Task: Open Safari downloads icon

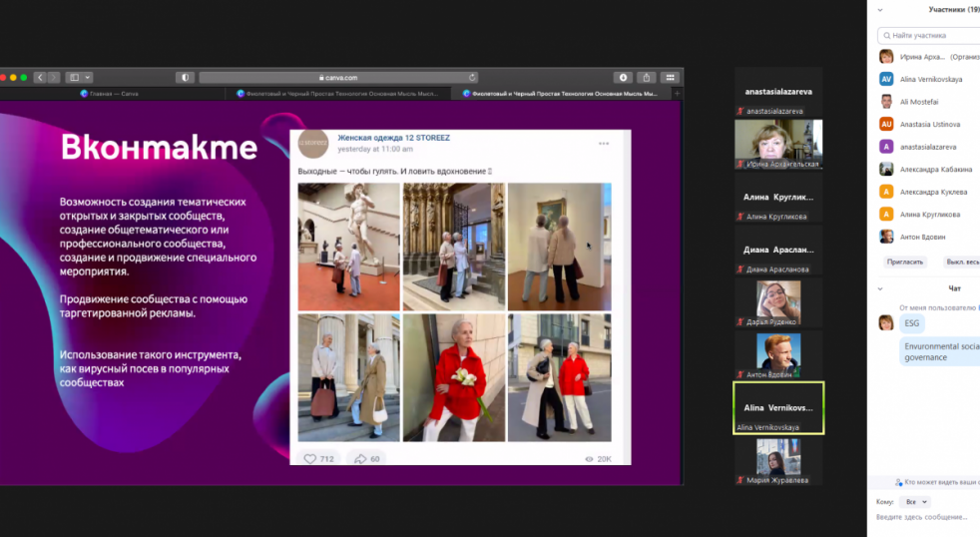Action: tap(623, 78)
